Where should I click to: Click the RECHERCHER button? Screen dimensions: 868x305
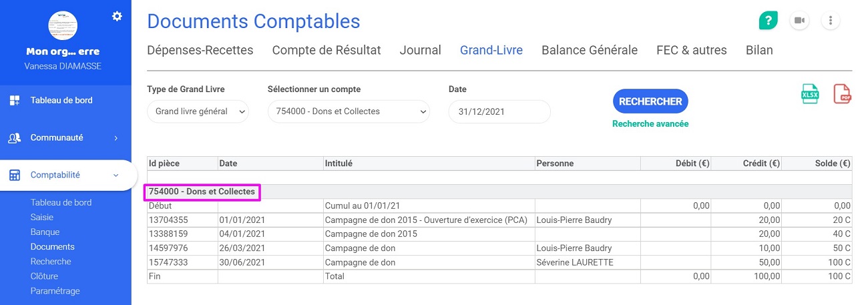tap(650, 101)
